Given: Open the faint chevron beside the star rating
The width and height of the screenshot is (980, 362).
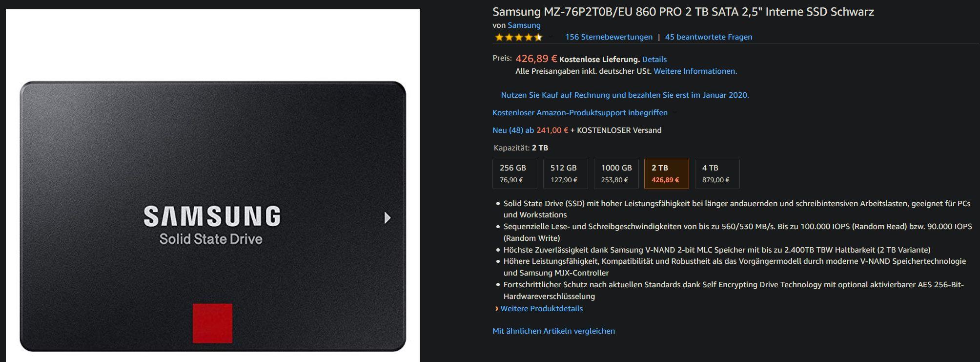Looking at the screenshot, I should (551, 37).
